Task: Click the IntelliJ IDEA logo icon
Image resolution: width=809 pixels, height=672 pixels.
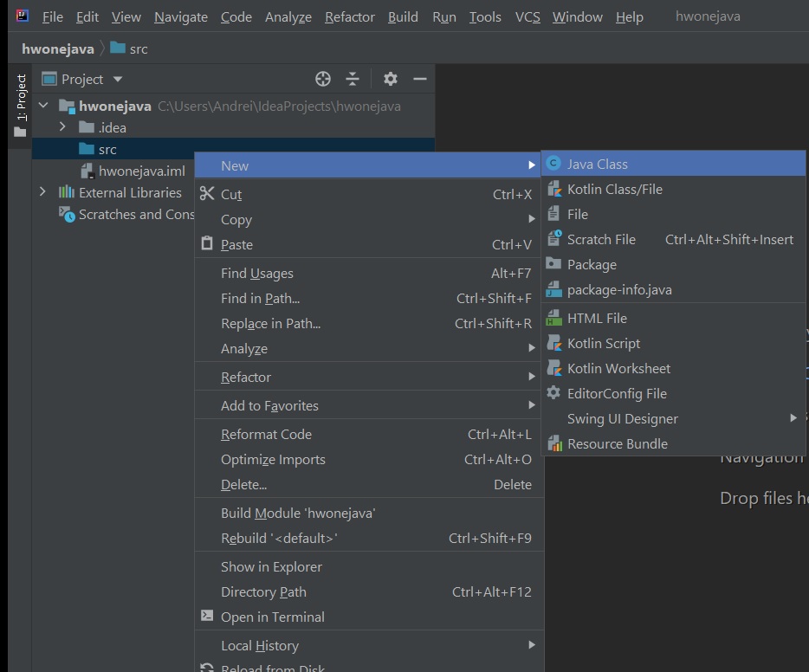Action: click(x=23, y=16)
